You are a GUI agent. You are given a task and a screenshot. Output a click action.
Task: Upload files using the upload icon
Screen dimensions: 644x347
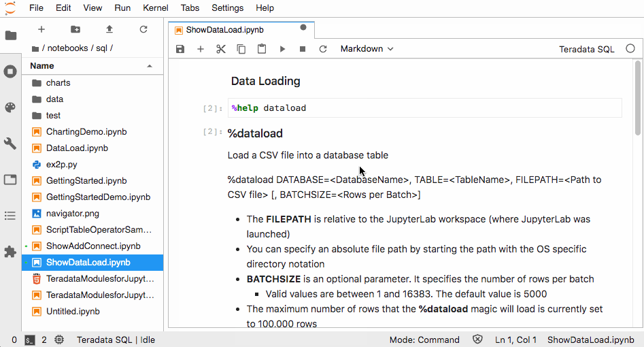tap(109, 29)
